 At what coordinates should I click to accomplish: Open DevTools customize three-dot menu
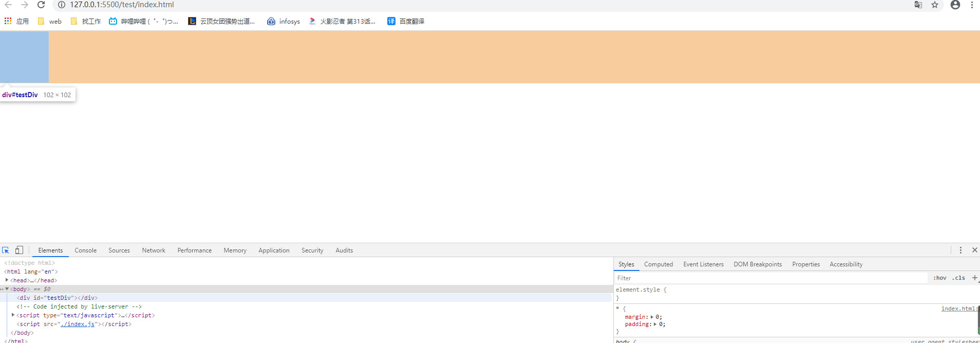(960, 250)
